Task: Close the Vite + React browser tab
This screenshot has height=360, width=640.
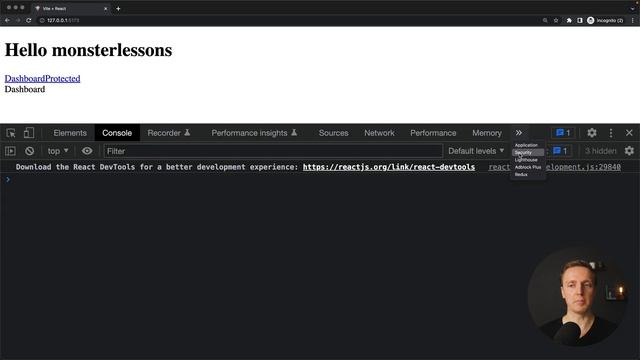Action: pyautogui.click(x=105, y=9)
